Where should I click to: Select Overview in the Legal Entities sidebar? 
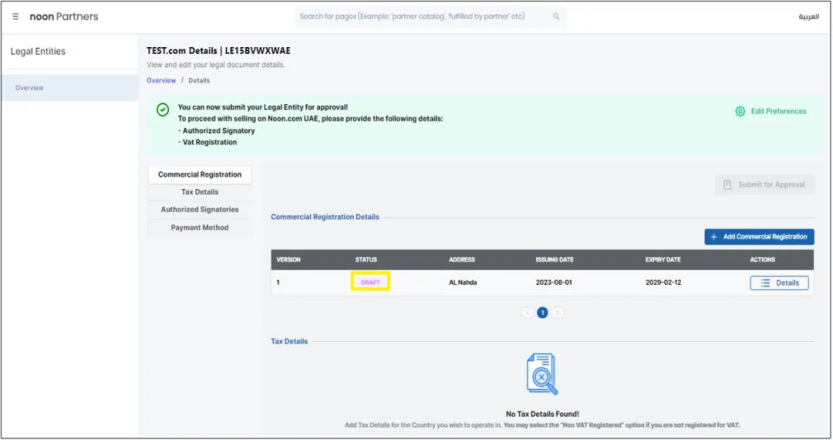pos(29,88)
